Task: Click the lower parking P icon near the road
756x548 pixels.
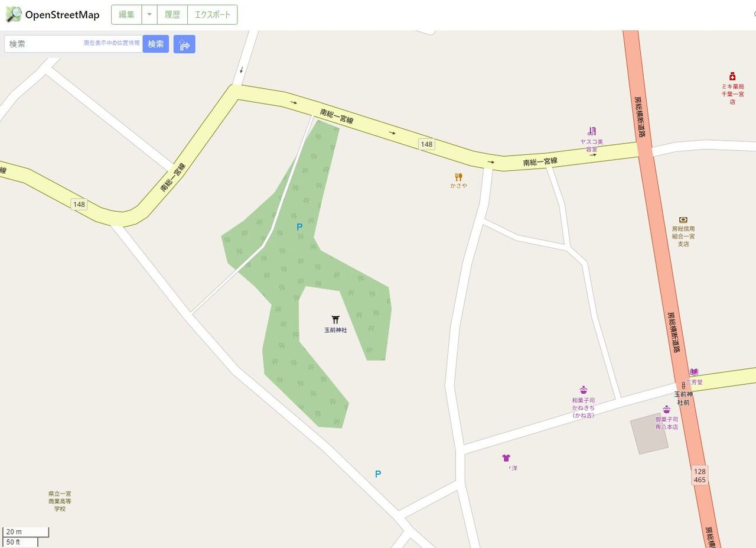Action: tap(378, 474)
